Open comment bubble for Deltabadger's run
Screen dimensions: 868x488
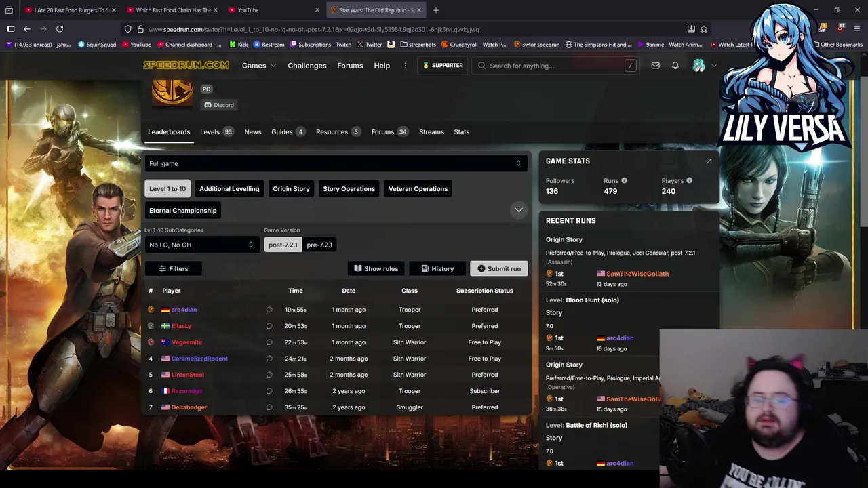(269, 407)
